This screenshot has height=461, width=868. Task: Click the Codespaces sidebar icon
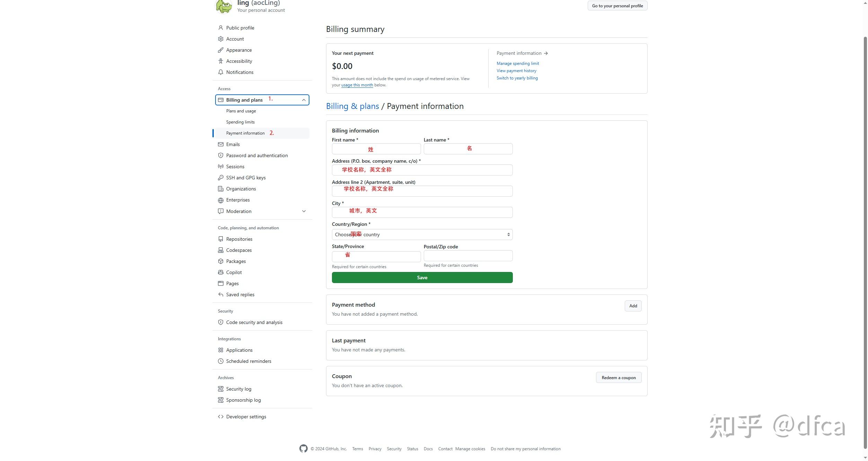(x=220, y=250)
